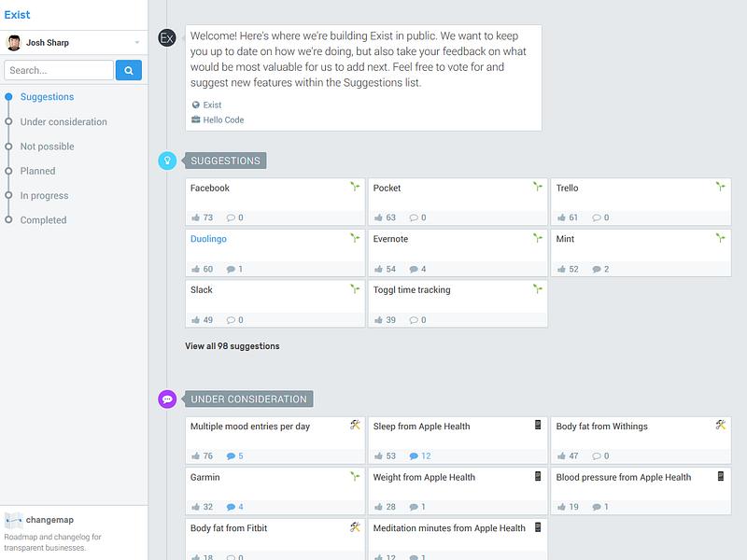Click the Exist logo link in sidebar header
Screen dimensions: 747x560
coord(17,15)
